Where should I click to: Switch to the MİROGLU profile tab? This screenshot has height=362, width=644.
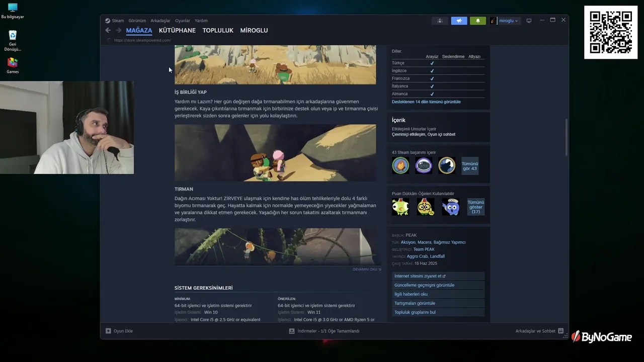254,30
